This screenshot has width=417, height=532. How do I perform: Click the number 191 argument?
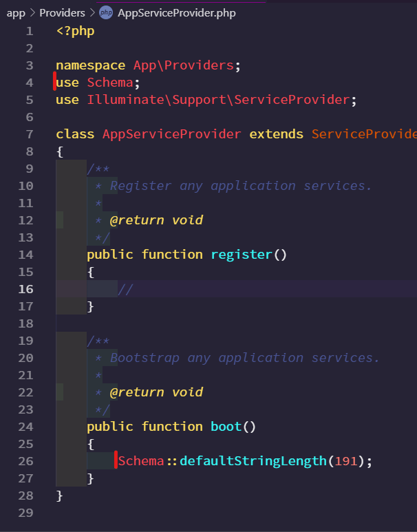point(345,461)
